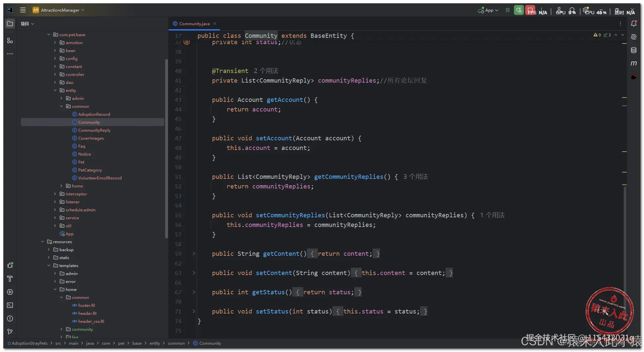Select the 'java' breadcrumb item
Screen dimensions: 644x352
coord(90,343)
